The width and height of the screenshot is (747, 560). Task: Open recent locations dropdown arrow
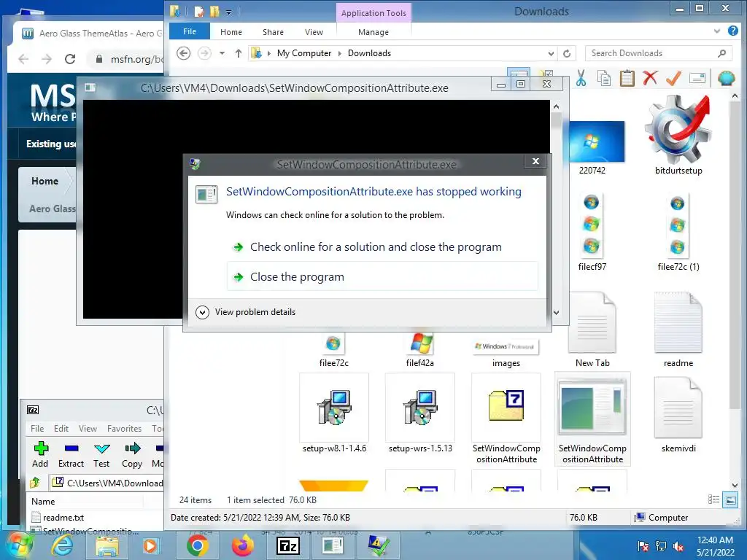(222, 52)
